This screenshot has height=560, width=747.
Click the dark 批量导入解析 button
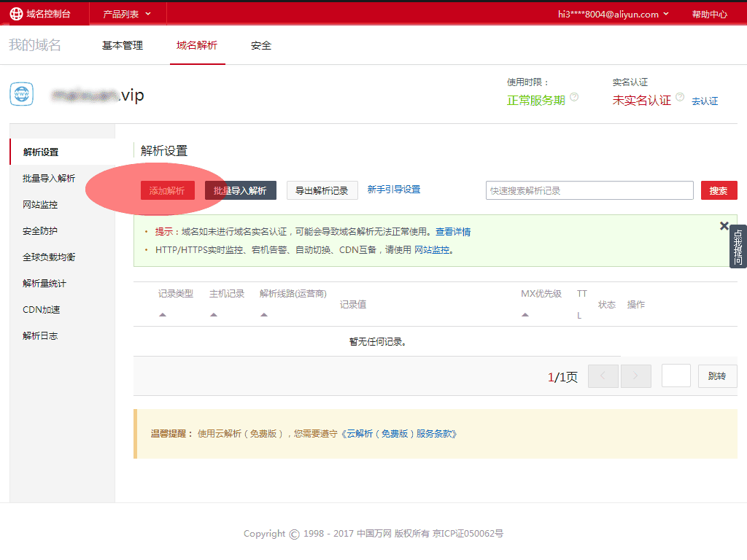(241, 190)
